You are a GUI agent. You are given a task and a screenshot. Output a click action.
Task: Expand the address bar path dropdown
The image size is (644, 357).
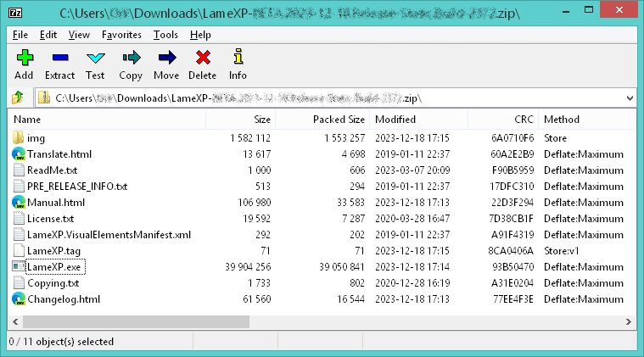coord(630,98)
